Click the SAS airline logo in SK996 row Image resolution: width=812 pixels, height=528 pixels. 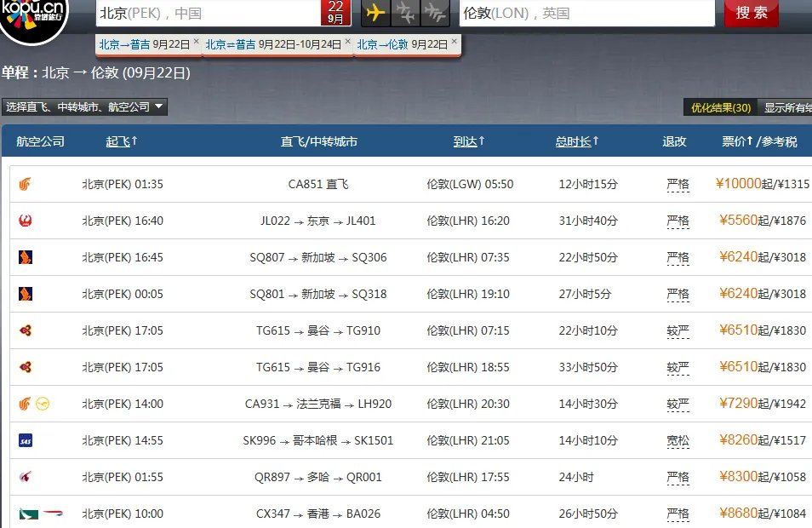[26, 440]
